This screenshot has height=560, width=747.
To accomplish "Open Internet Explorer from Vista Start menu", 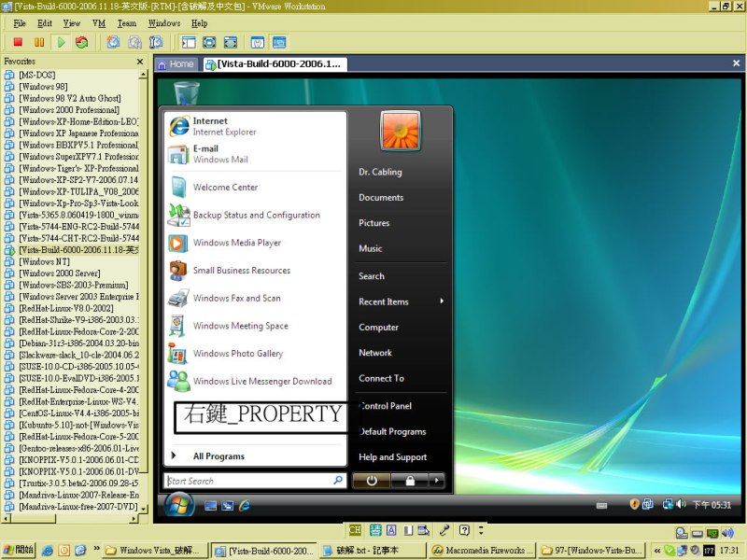I will 255,126.
